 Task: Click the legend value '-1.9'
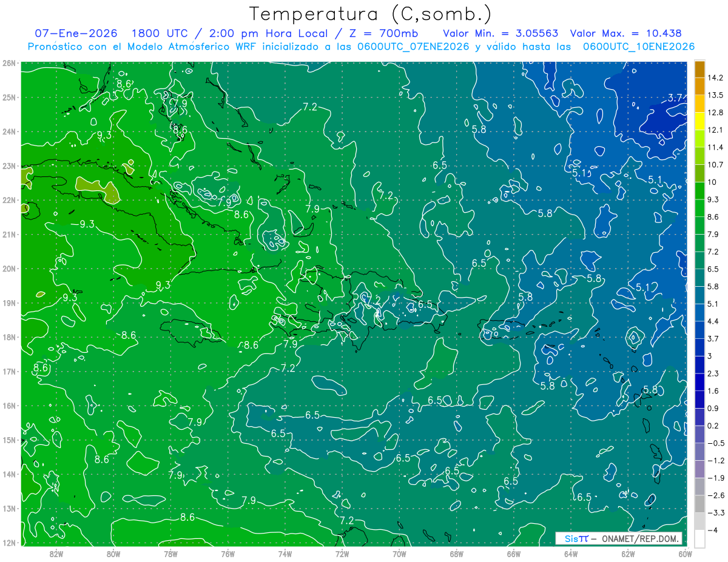pyautogui.click(x=715, y=478)
